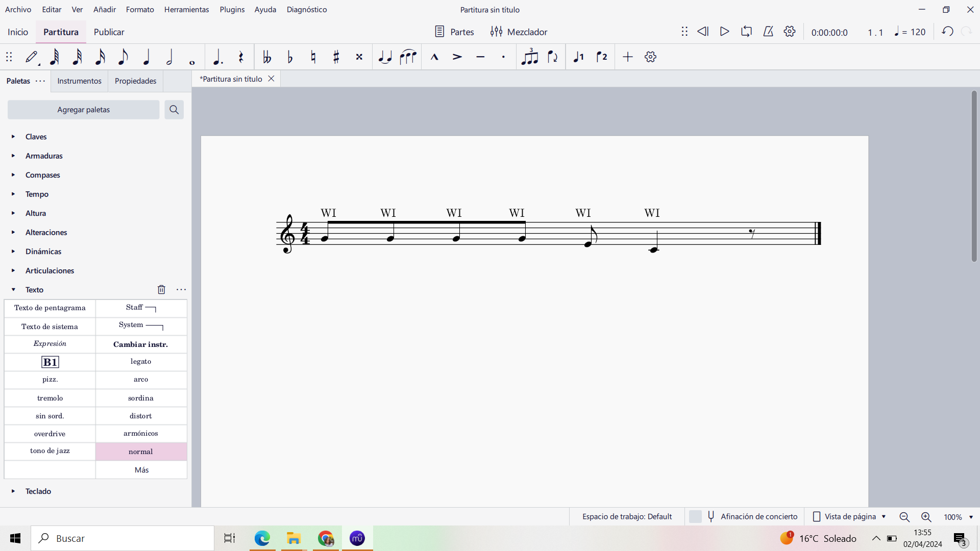Select the eighth note duration
This screenshot has width=980, height=551.
click(123, 57)
